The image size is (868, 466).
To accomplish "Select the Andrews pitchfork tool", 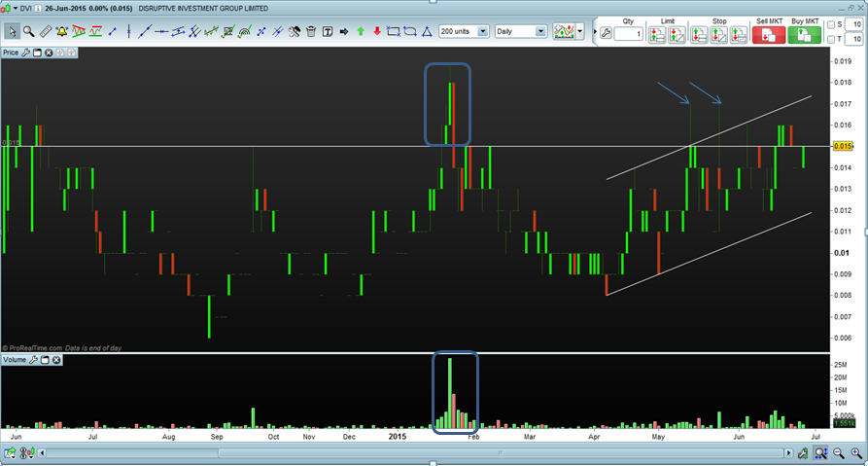I will pos(194,31).
